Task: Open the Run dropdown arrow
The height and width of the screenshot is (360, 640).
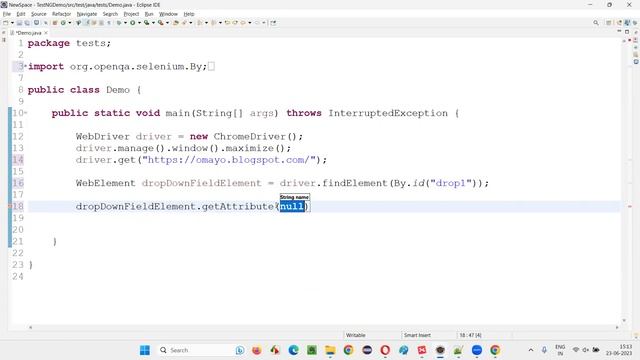Action: tap(139, 23)
